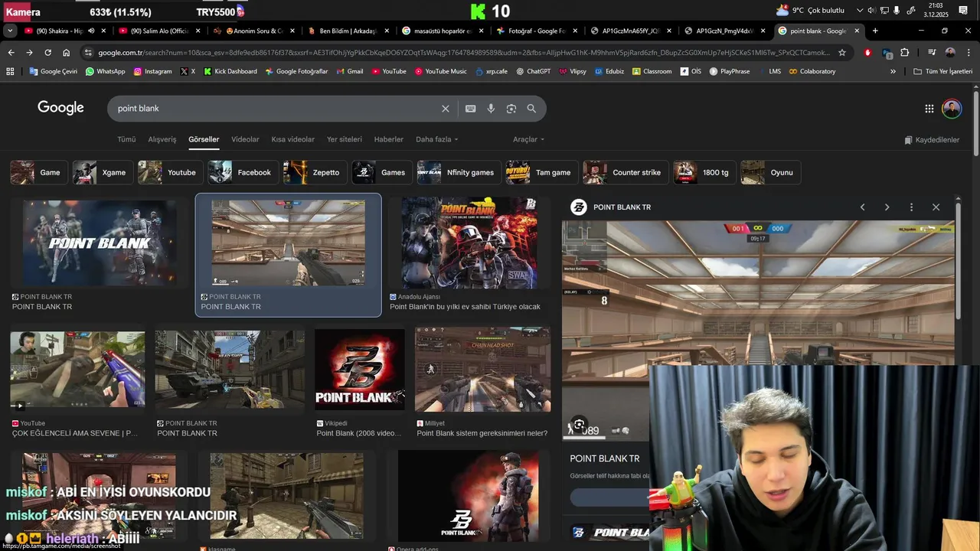This screenshot has width=980, height=551.
Task: Expand the tab search dropdown arrow
Action: [10, 31]
